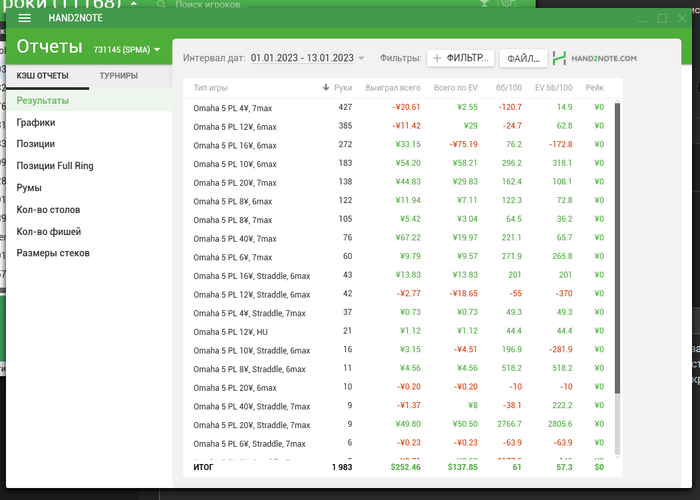Click the 2805.6 EV bb/100 value
This screenshot has height=500, width=700.
click(x=560, y=424)
